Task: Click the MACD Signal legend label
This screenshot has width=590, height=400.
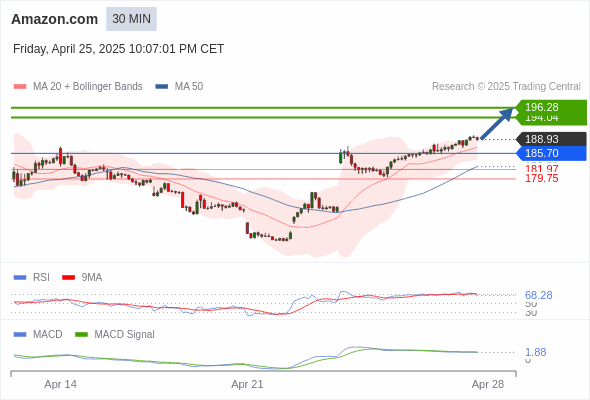Action: click(125, 335)
